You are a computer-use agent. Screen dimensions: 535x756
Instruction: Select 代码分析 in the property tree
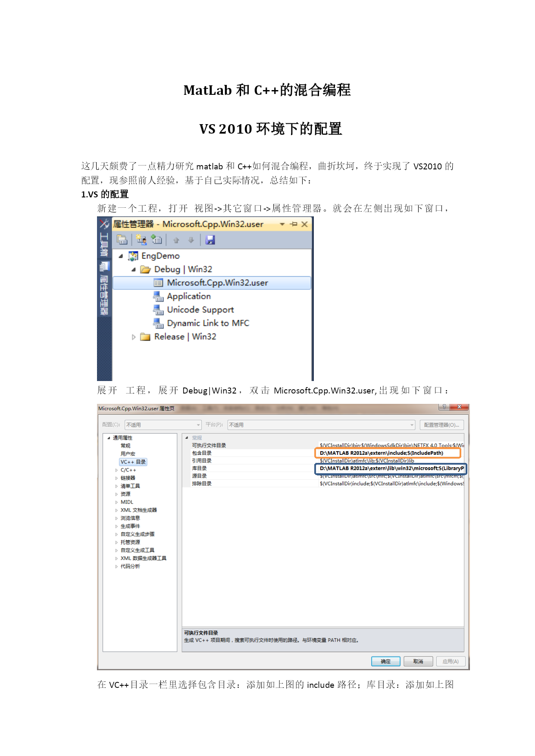click(130, 566)
